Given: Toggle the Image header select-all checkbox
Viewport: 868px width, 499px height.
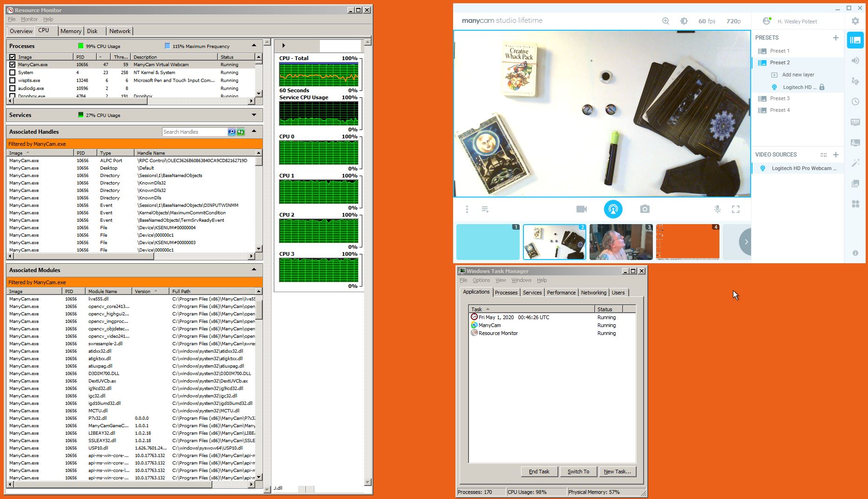Looking at the screenshot, I should click(13, 57).
